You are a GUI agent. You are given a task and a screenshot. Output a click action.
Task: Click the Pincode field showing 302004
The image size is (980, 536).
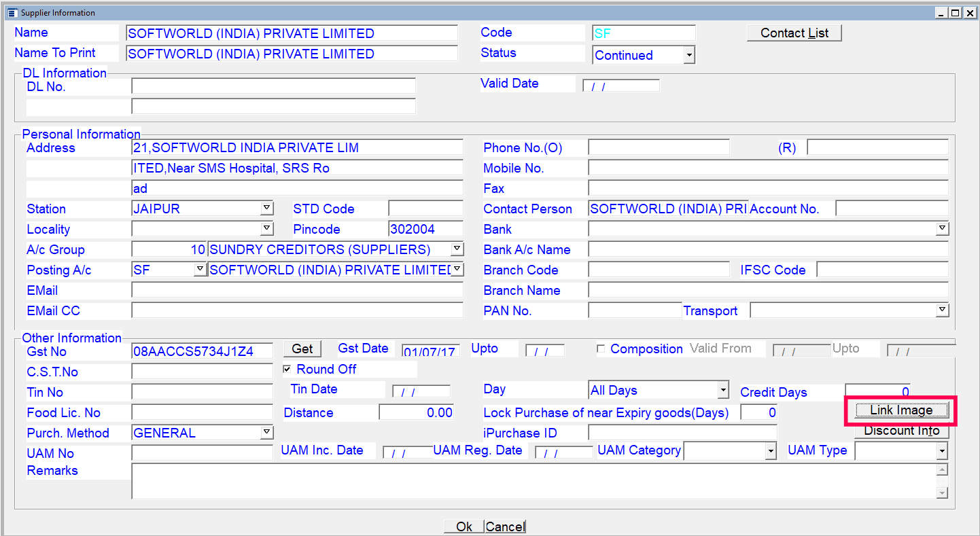425,229
